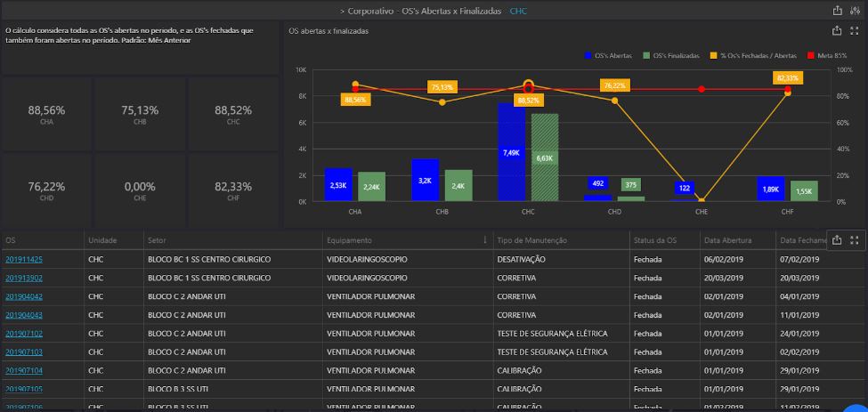Open OS link 201904042

click(24, 296)
